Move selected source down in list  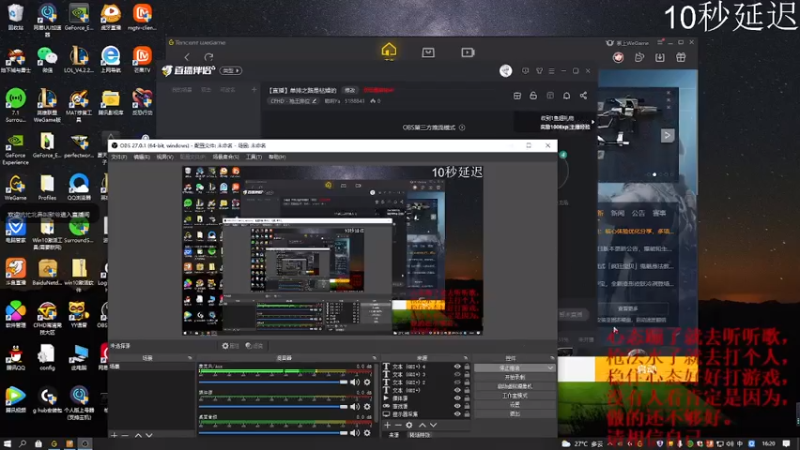[433, 425]
